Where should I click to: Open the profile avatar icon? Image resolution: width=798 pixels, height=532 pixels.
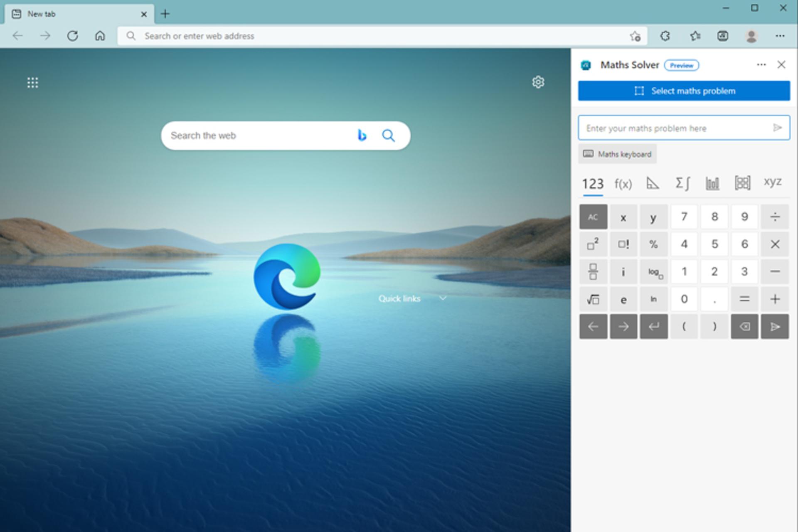pyautogui.click(x=751, y=36)
